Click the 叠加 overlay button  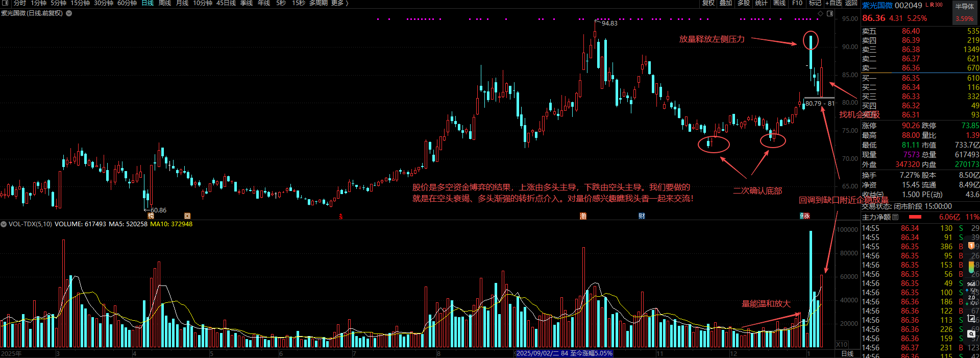(x=726, y=3)
